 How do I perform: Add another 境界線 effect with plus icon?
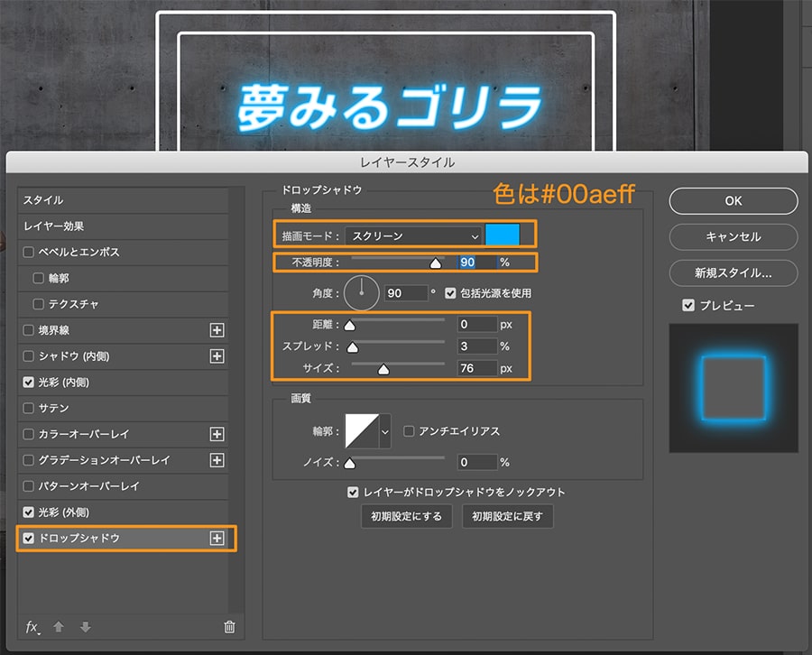click(x=217, y=330)
